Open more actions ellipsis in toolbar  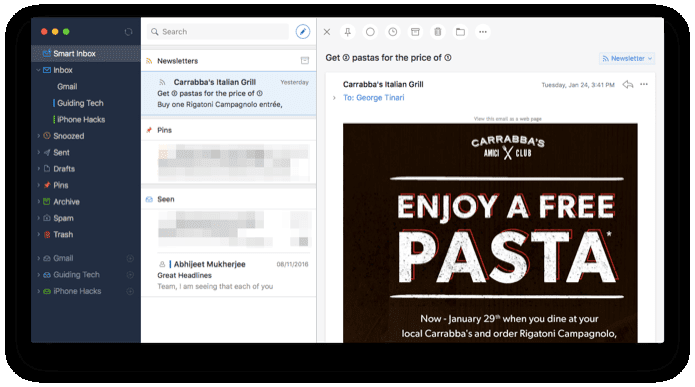click(x=483, y=32)
